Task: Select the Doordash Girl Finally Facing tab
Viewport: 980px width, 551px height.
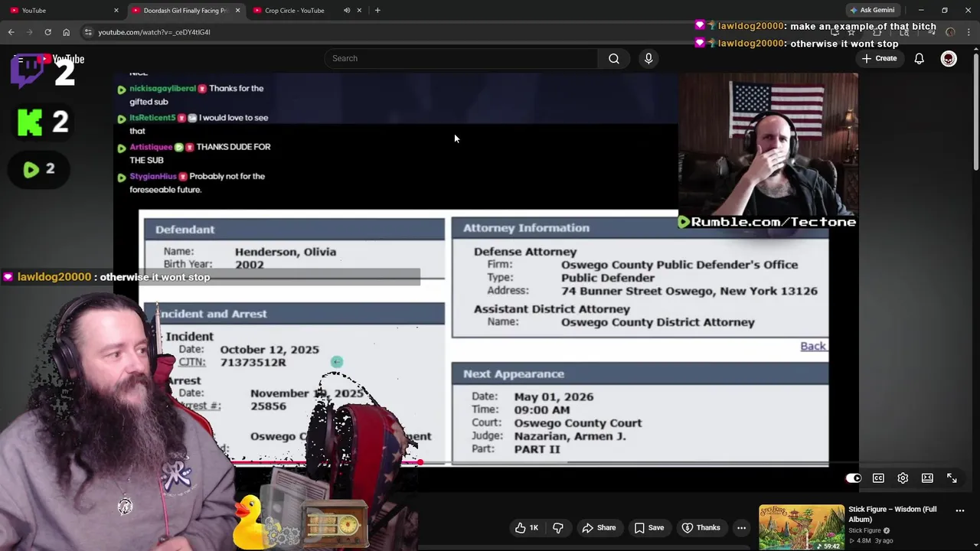Action: (185, 10)
